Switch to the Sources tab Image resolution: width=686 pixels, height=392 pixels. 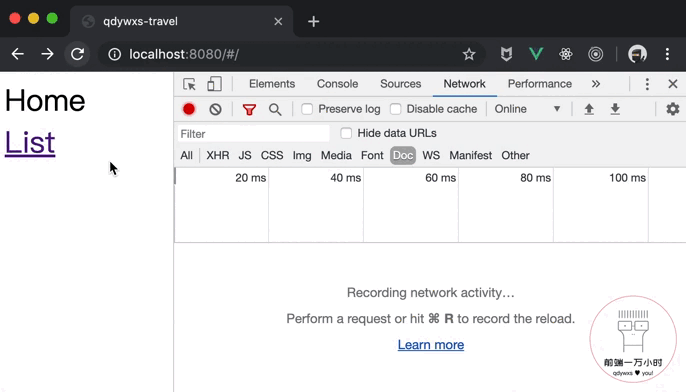coord(401,84)
